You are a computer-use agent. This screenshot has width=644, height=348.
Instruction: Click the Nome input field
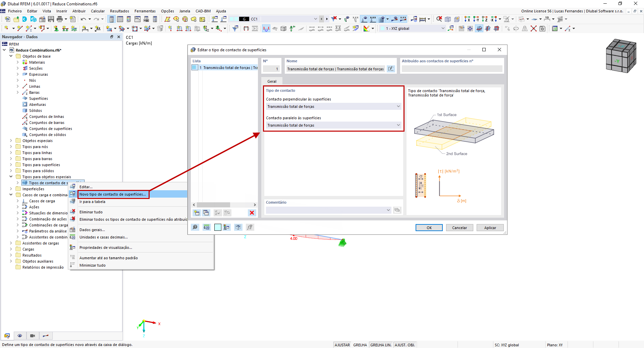point(335,69)
